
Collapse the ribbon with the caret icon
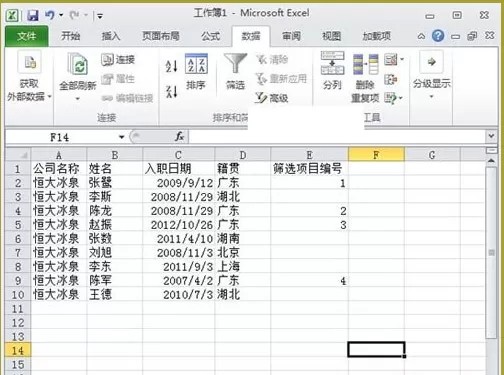[421, 36]
